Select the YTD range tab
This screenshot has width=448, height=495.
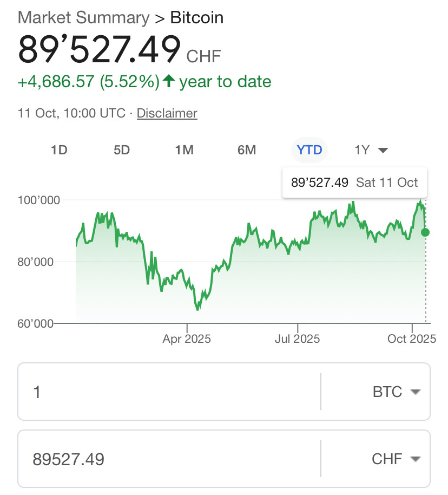(309, 150)
